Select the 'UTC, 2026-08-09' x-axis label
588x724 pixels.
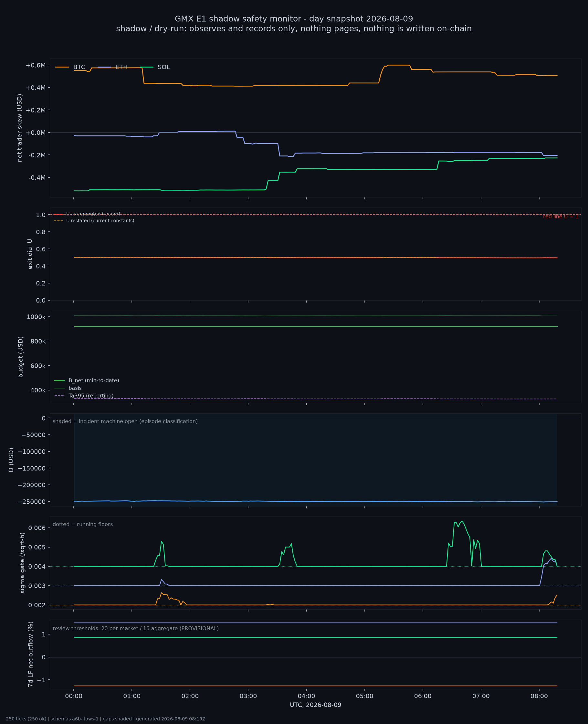[x=316, y=705]
